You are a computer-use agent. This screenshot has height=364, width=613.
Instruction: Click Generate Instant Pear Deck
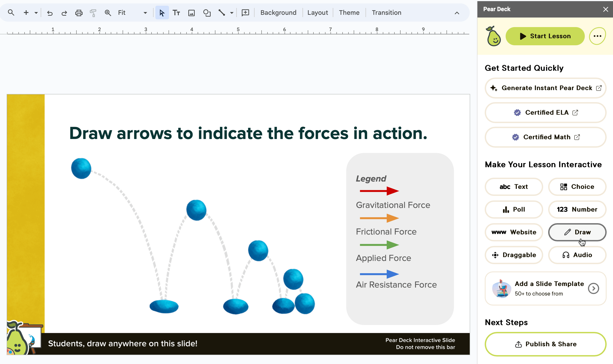545,88
